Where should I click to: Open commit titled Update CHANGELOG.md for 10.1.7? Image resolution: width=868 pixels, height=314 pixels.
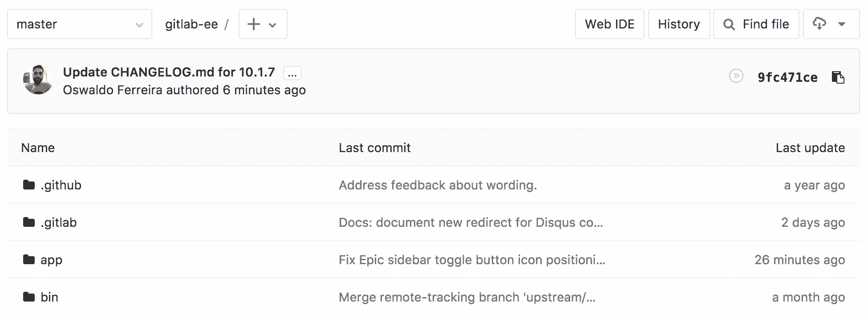click(x=169, y=72)
